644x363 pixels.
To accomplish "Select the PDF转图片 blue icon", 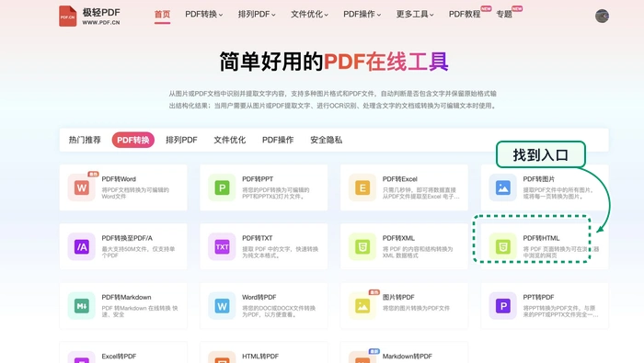I will (502, 187).
